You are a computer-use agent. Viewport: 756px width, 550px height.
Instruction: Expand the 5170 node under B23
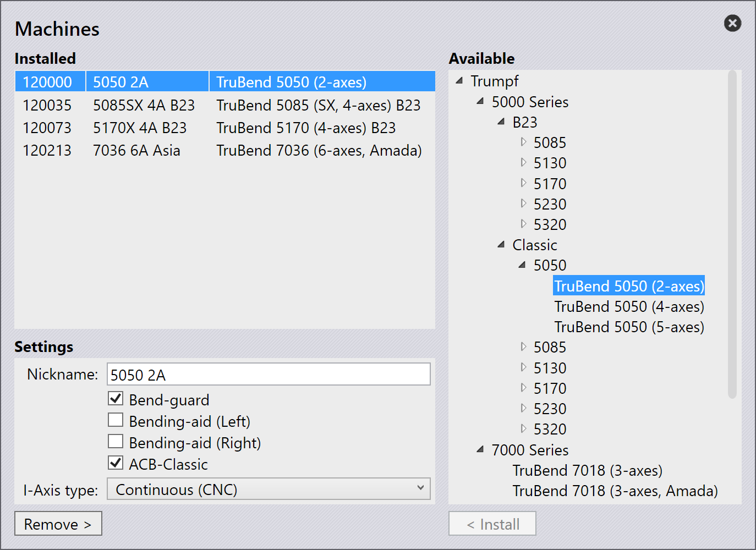point(523,183)
